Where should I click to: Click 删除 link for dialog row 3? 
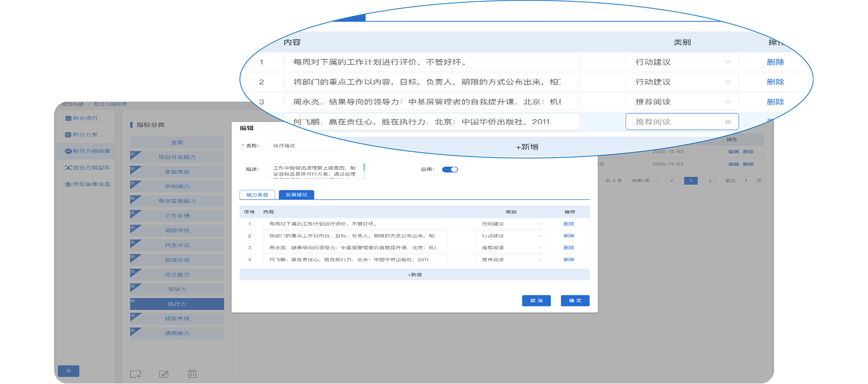[568, 248]
